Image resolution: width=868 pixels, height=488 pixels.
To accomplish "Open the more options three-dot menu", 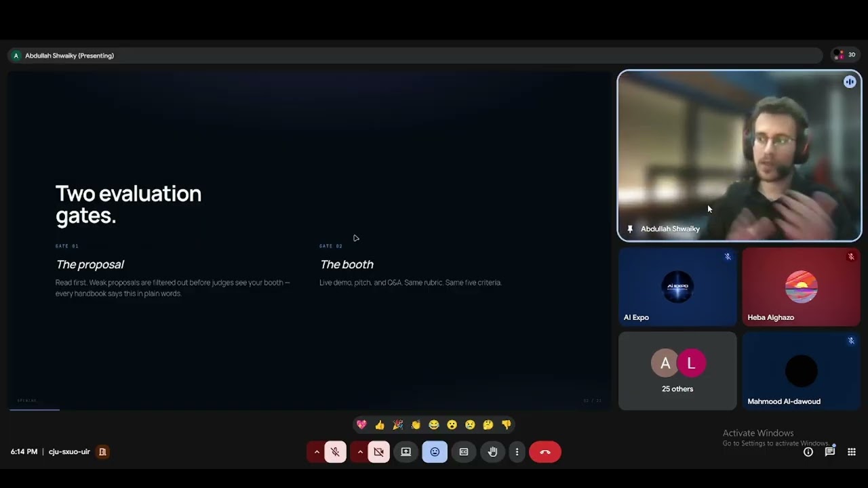I will 517,452.
